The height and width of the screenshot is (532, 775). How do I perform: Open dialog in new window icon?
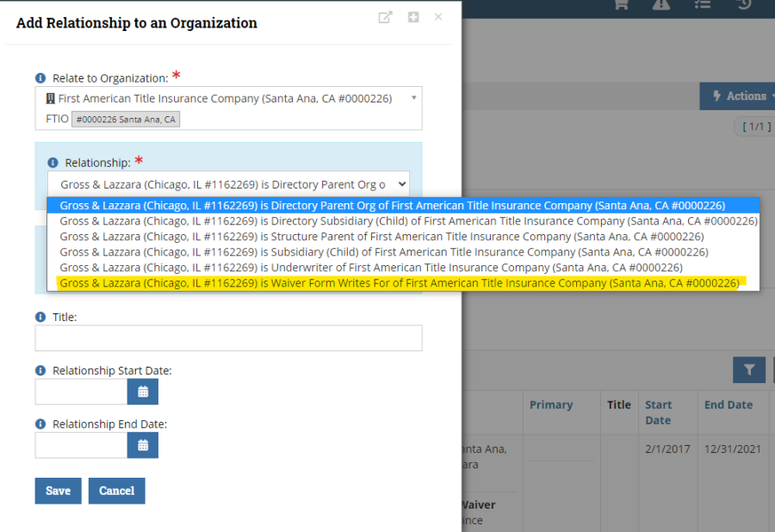[x=385, y=17]
